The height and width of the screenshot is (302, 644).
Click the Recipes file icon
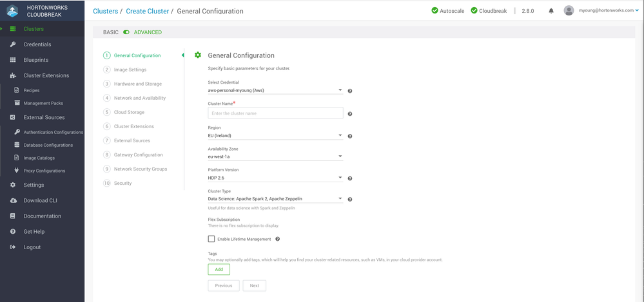(x=17, y=90)
